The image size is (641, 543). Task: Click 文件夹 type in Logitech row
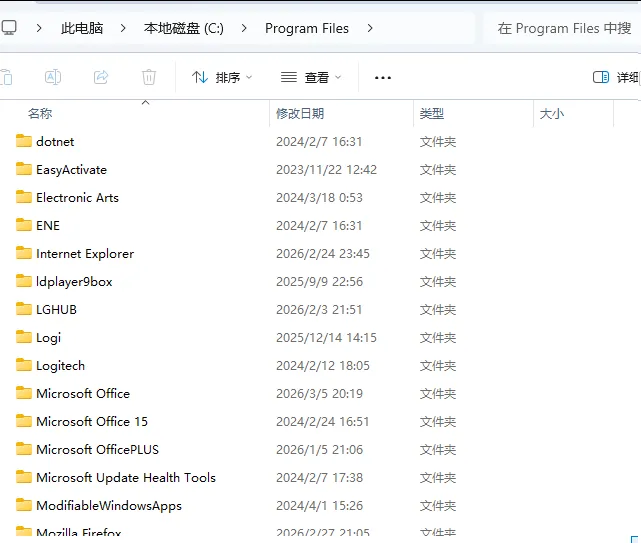click(x=438, y=366)
